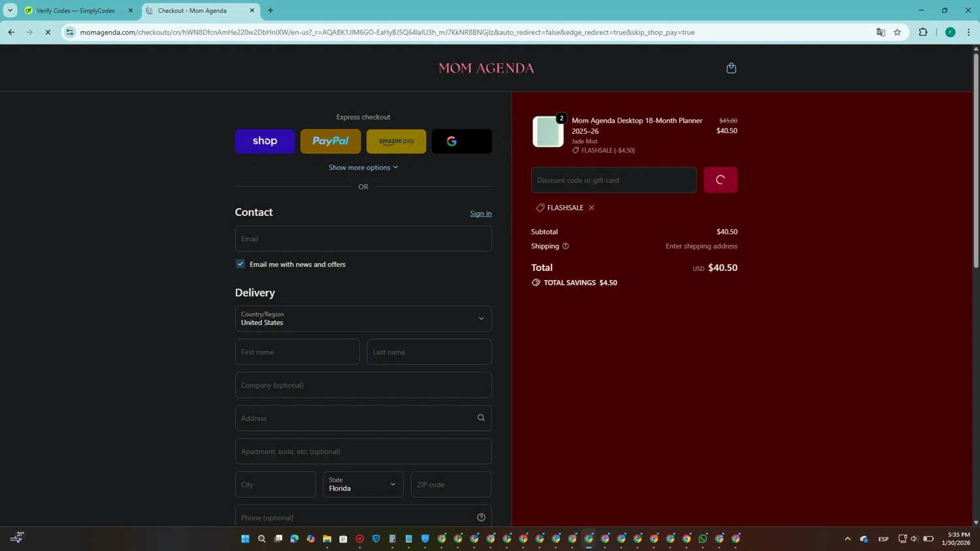Remove the FLASHSALE discount code
980x551 pixels.
(x=591, y=208)
